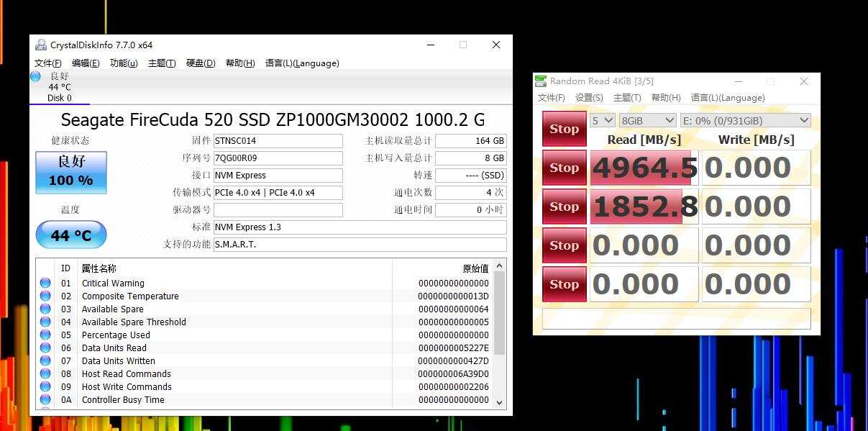Screen dimensions: 868x431
Task: Open the 帮助(H) menu in CrystalDiskInfo
Action: coord(240,63)
